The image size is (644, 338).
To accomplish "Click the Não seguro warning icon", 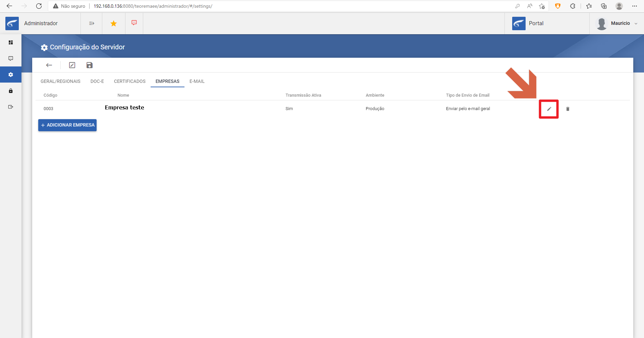I will tap(56, 6).
